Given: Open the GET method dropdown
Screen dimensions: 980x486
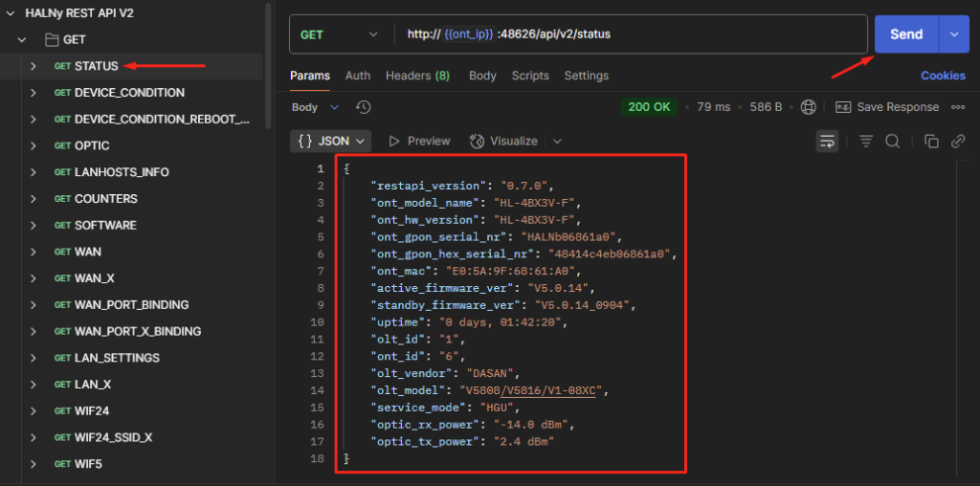Looking at the screenshot, I should [340, 34].
